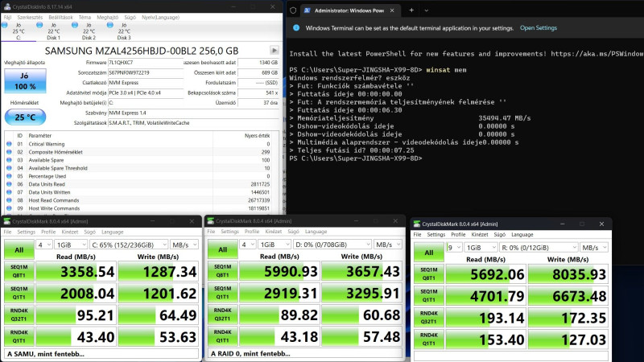The height and width of the screenshot is (362, 644).
Task: Click the 8035.93 write result in R: window
Action: coord(568,274)
